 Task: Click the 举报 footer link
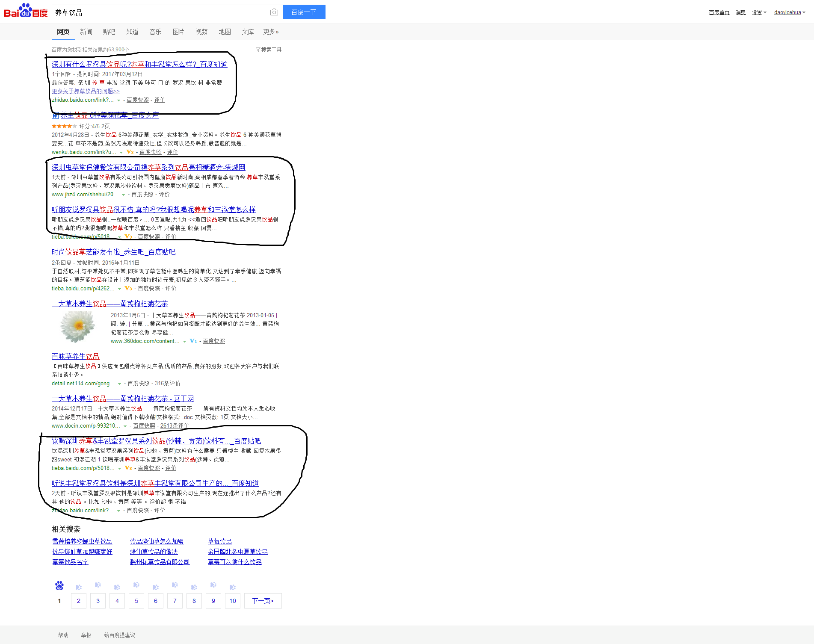(x=86, y=635)
